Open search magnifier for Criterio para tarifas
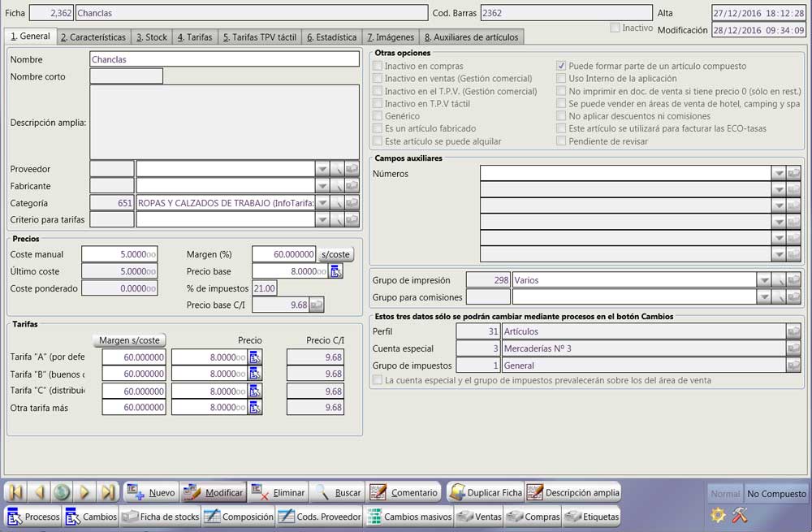The height and width of the screenshot is (532, 812). 338,219
